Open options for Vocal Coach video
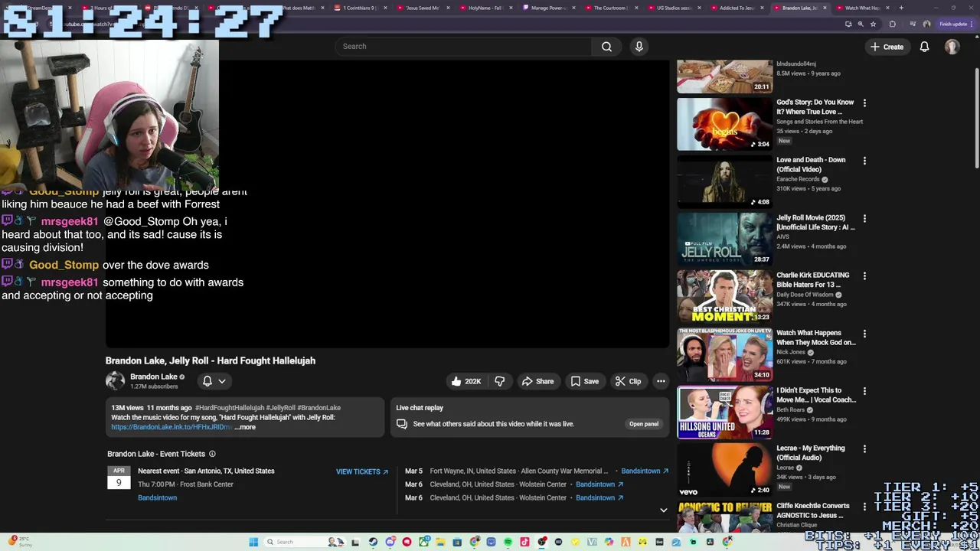 [864, 391]
